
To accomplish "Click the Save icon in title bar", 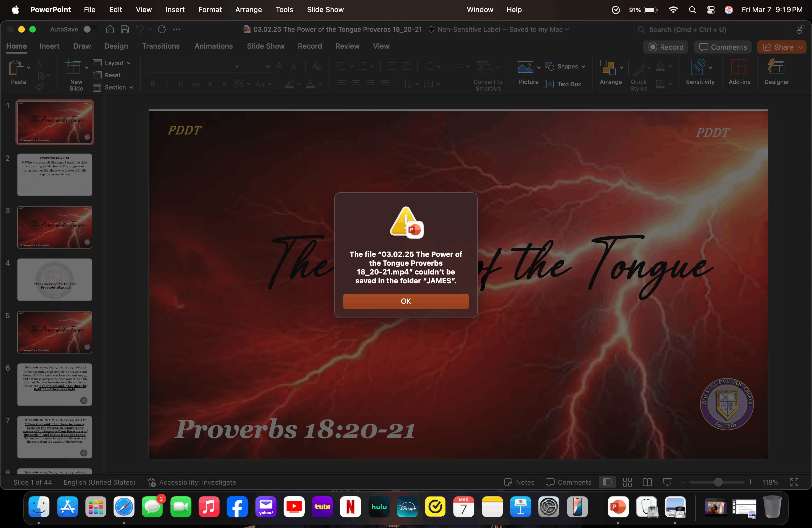I will coord(125,29).
